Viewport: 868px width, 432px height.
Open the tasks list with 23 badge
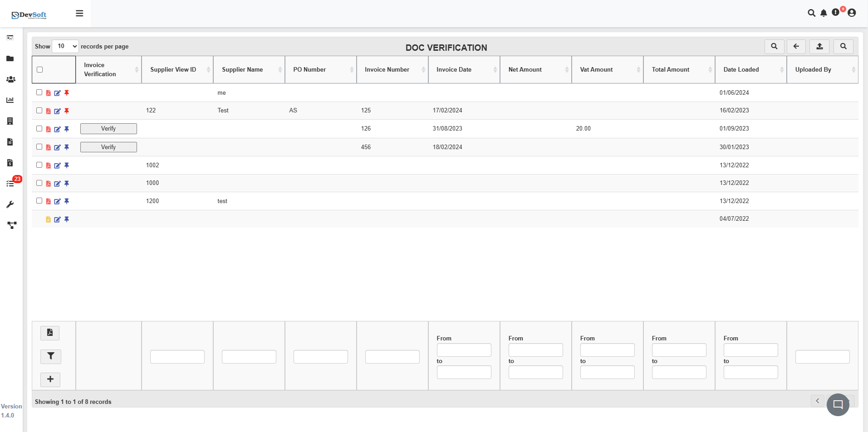(x=10, y=183)
